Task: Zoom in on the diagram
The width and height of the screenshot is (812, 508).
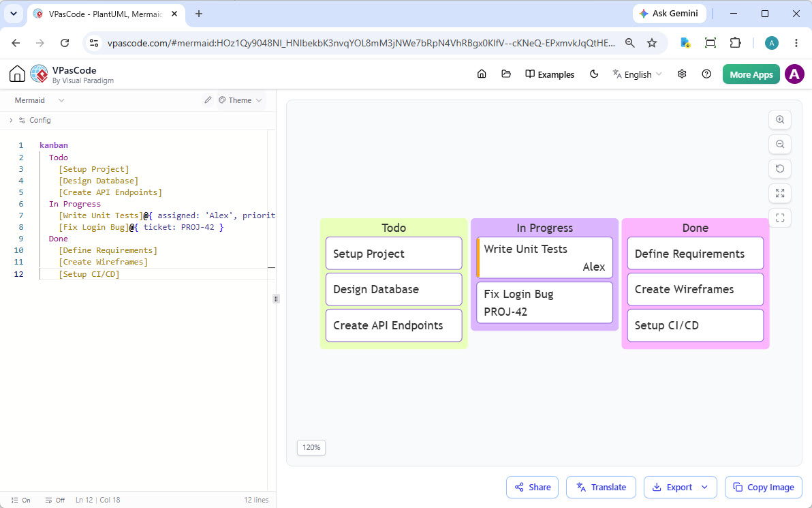Action: point(780,120)
